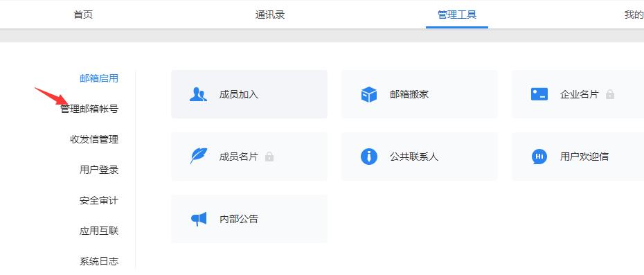The height and width of the screenshot is (275, 644).
Task: Open the 邮箱搬家 card label
Action: [x=409, y=94]
